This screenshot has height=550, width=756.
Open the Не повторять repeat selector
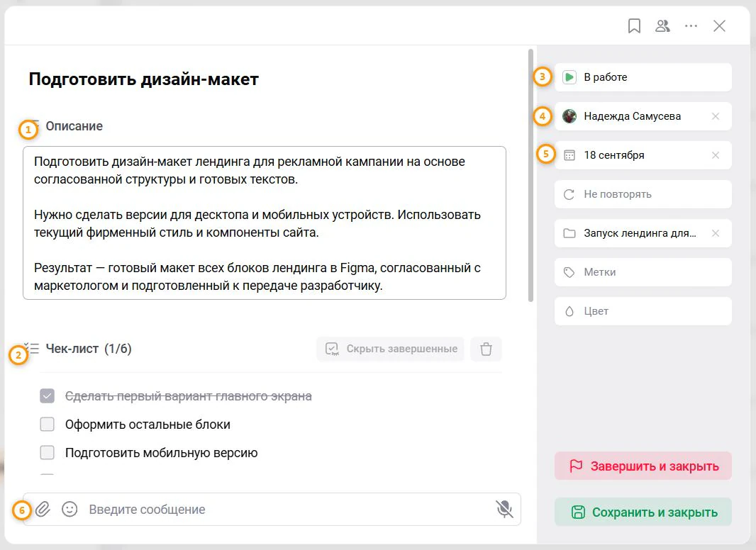[643, 194]
